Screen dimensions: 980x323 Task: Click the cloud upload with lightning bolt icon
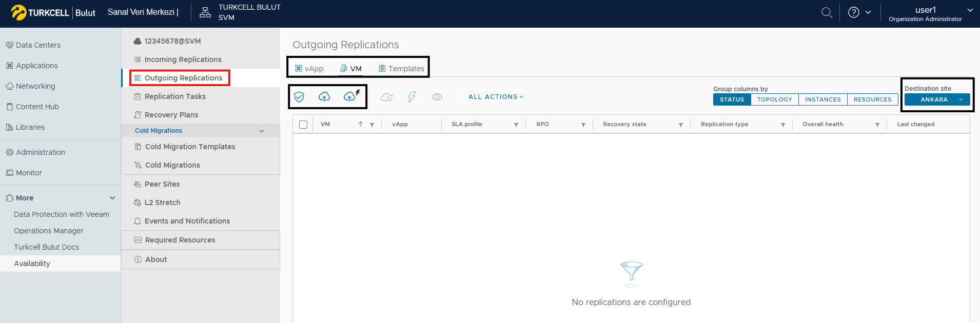(x=352, y=96)
